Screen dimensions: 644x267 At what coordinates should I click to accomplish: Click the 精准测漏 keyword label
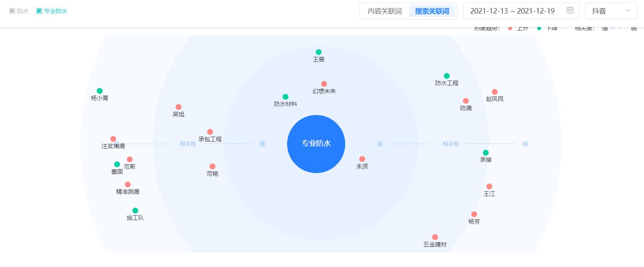128,192
